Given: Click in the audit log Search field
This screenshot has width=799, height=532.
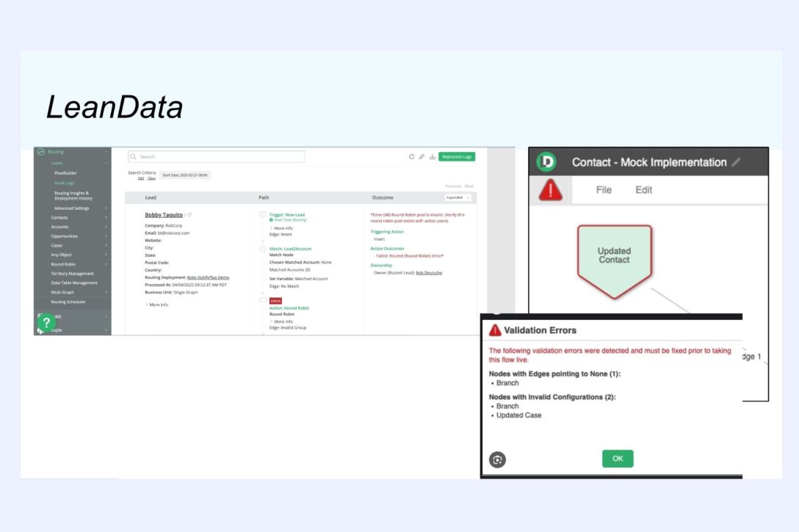Looking at the screenshot, I should tap(217, 157).
